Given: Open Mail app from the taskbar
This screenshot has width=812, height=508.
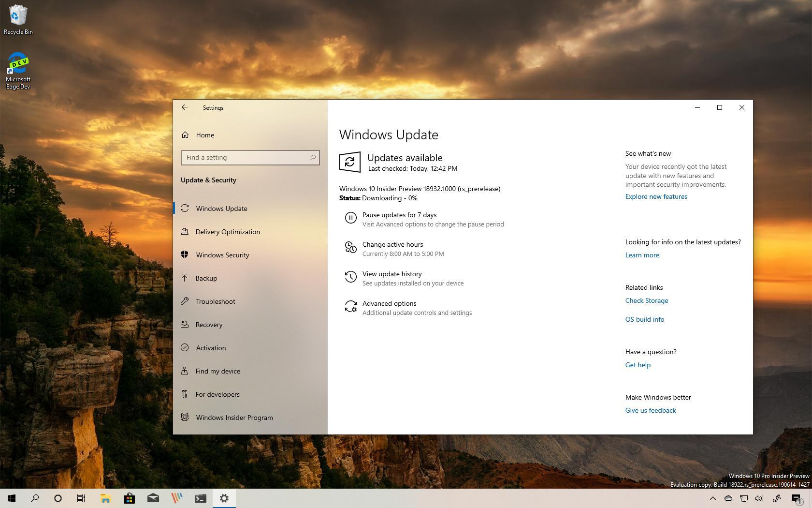Looking at the screenshot, I should tap(153, 498).
